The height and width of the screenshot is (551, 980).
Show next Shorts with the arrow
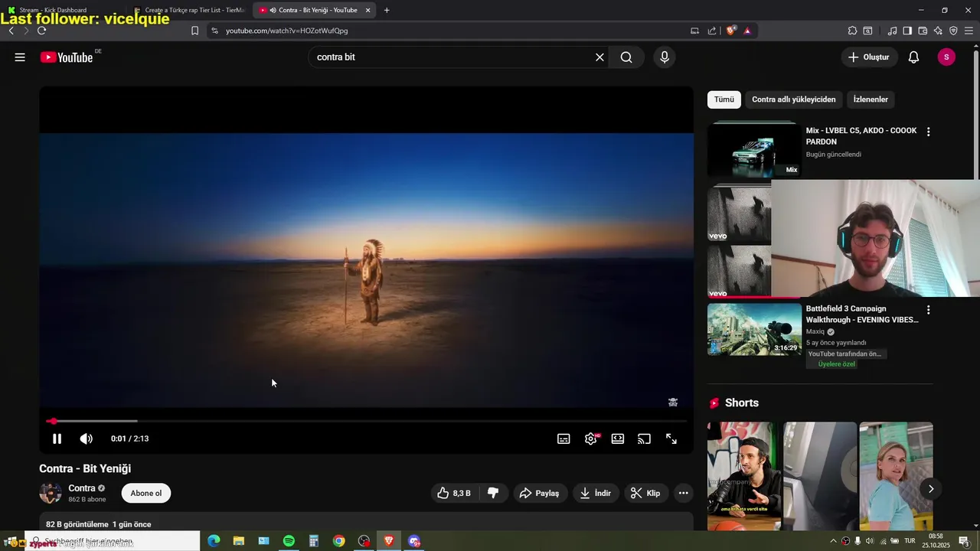coord(931,489)
